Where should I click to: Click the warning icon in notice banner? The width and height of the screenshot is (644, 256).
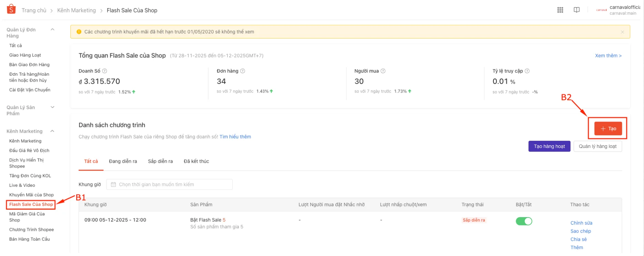pyautogui.click(x=79, y=32)
